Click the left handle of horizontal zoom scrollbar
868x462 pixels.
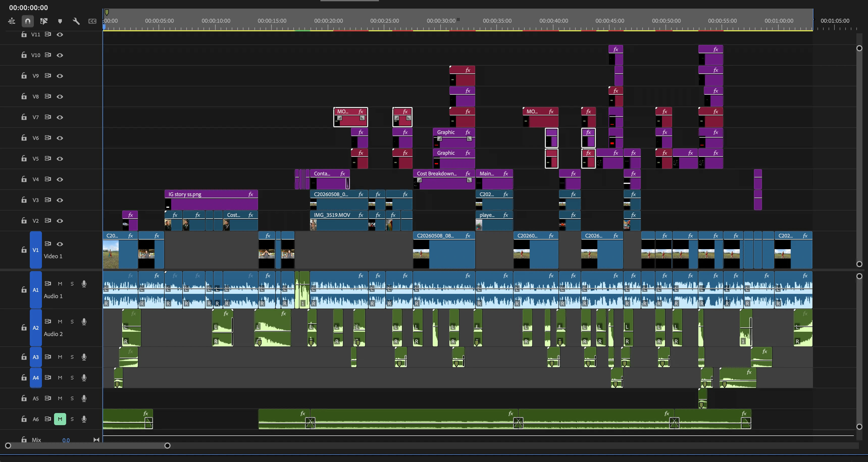click(x=8, y=446)
